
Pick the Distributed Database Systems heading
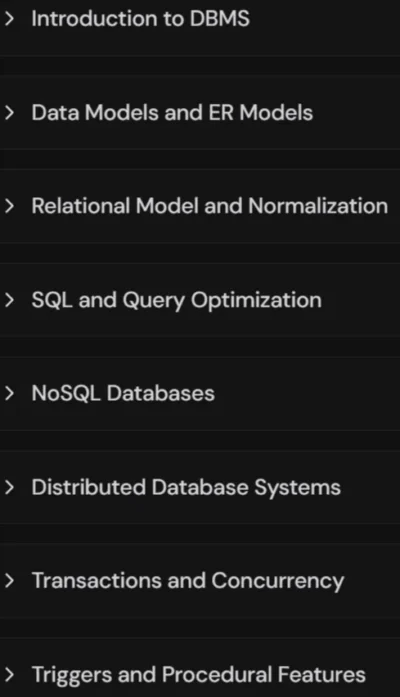(x=186, y=488)
